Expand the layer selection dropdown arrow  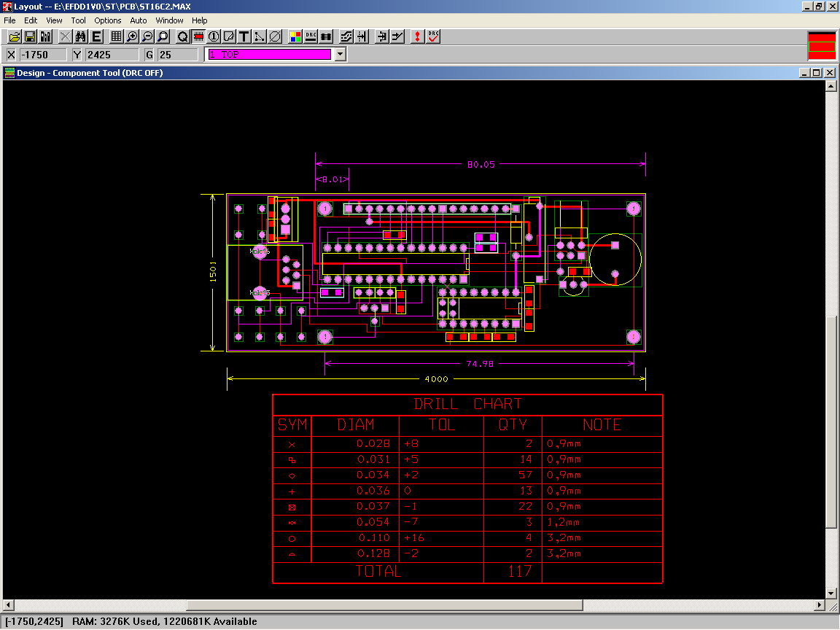click(340, 55)
